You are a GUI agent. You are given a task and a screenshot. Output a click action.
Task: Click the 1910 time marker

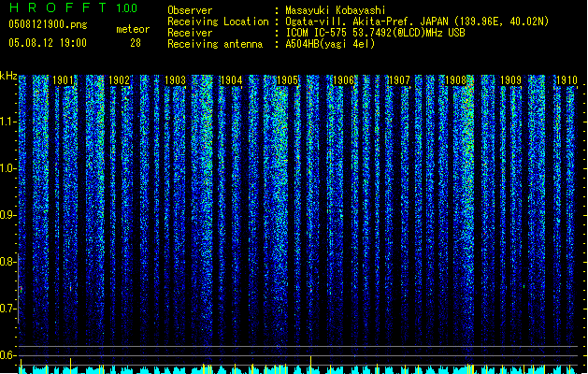pyautogui.click(x=566, y=80)
